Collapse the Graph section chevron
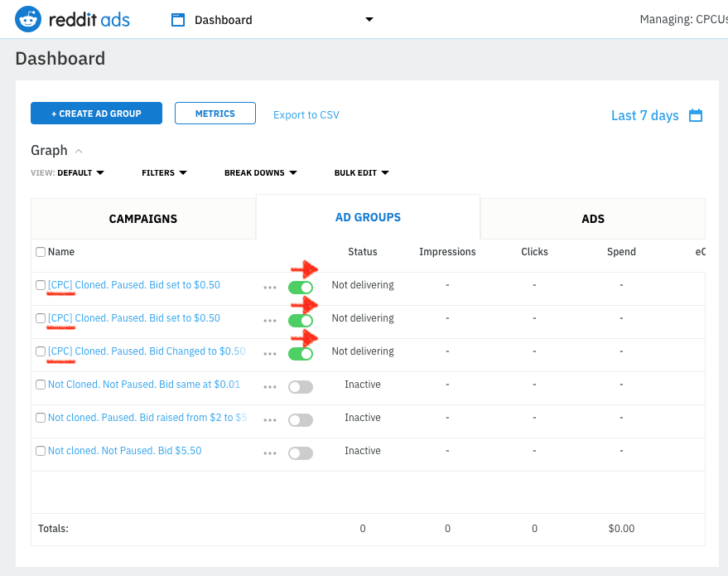728x576 pixels. point(79,151)
